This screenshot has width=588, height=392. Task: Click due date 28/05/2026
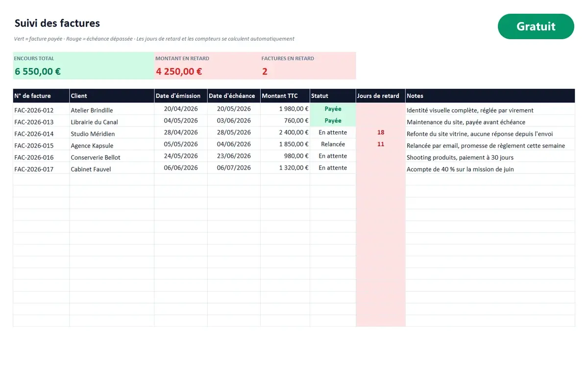pos(234,133)
